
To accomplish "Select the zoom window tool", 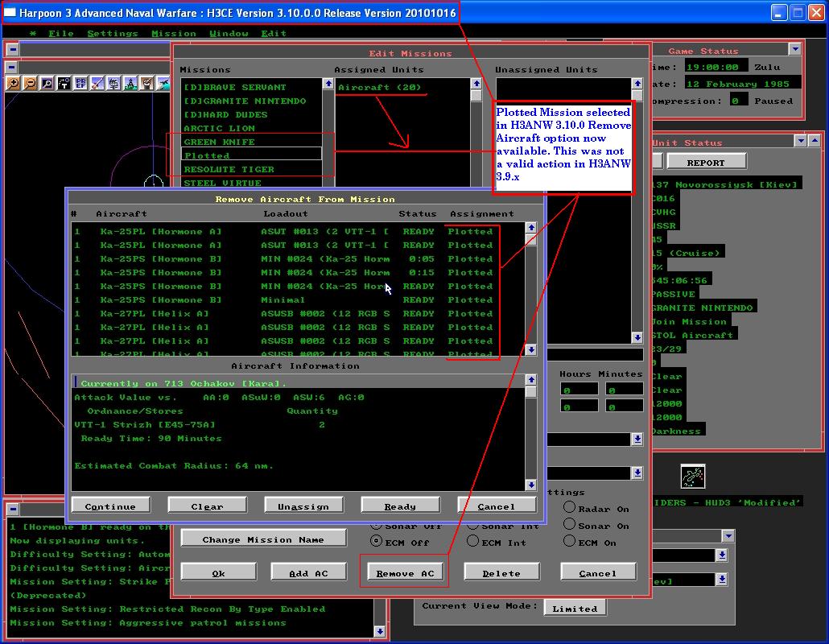I will pyautogui.click(x=47, y=83).
